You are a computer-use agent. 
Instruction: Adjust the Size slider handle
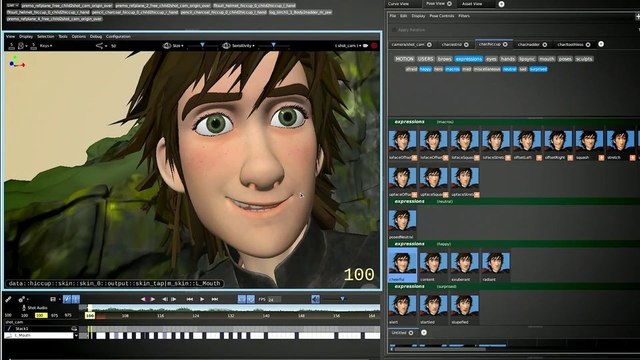tap(202, 45)
